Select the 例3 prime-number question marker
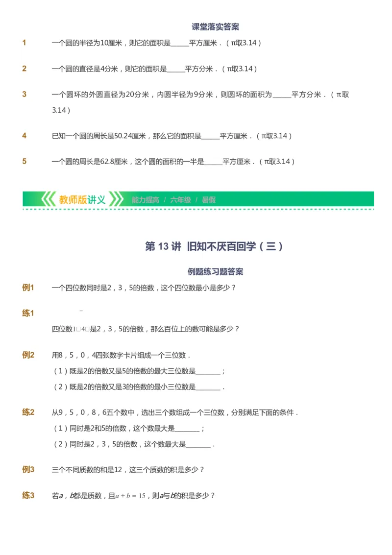Image resolution: width=392 pixels, height=555 pixels. pos(28,470)
